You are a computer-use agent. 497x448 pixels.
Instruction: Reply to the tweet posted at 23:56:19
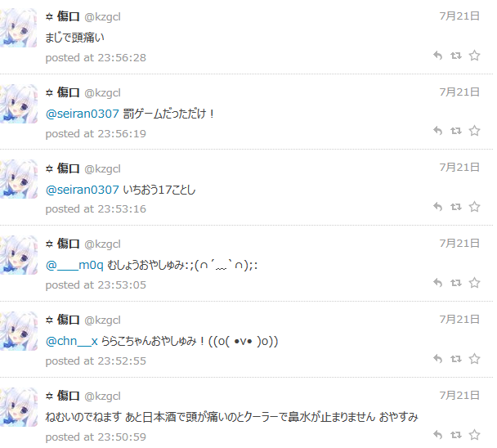(437, 131)
